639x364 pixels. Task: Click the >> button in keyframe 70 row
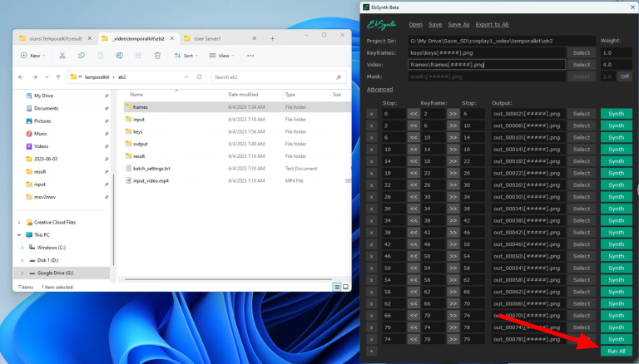(453, 316)
